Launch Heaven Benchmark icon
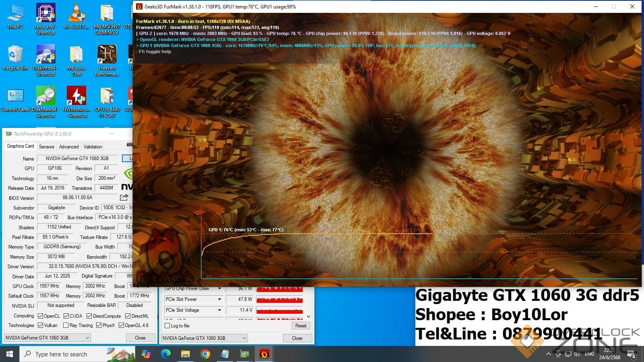The image size is (644, 362). pos(107,60)
